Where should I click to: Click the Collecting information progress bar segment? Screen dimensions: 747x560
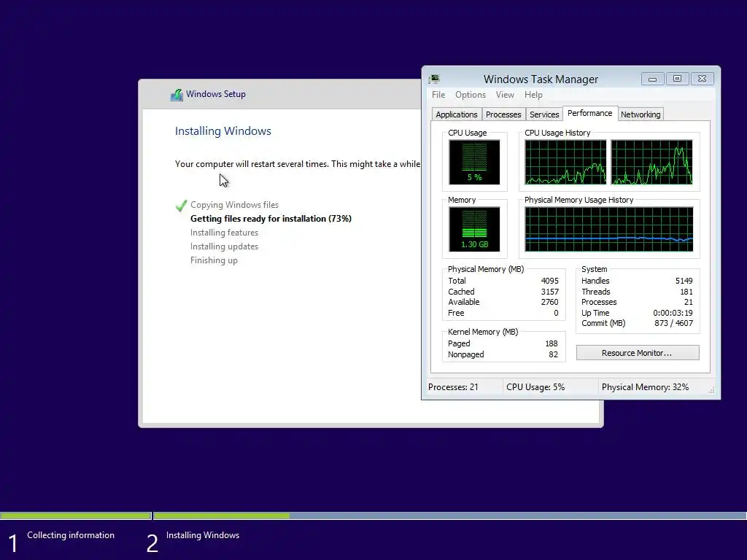click(76, 516)
